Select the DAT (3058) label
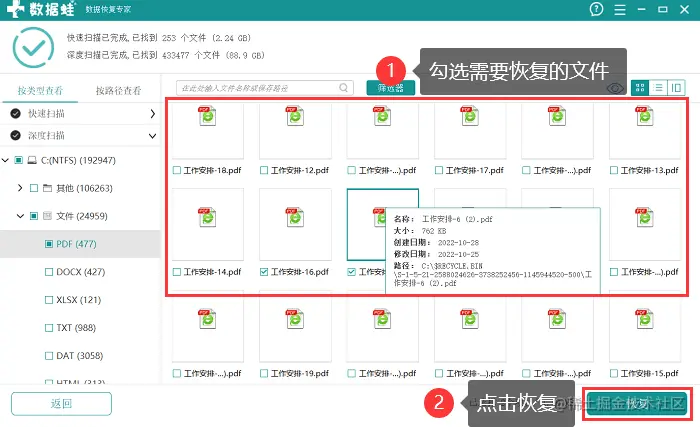700x427 pixels. 79,356
